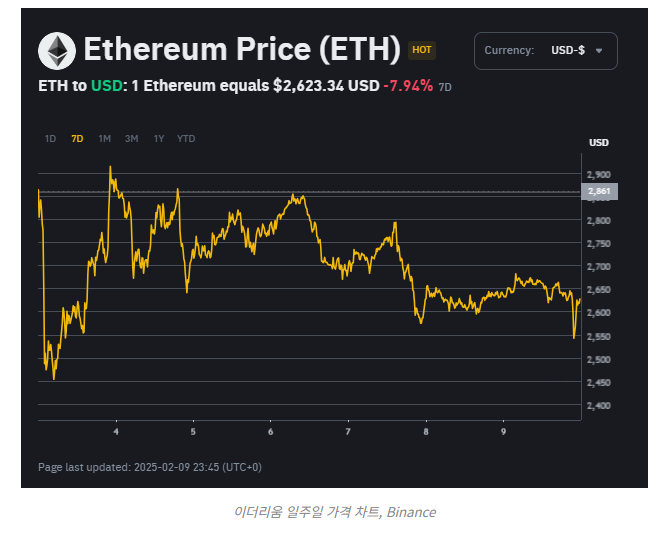Show the YTD price range
Image resolution: width=669 pixels, height=535 pixels.
186,139
